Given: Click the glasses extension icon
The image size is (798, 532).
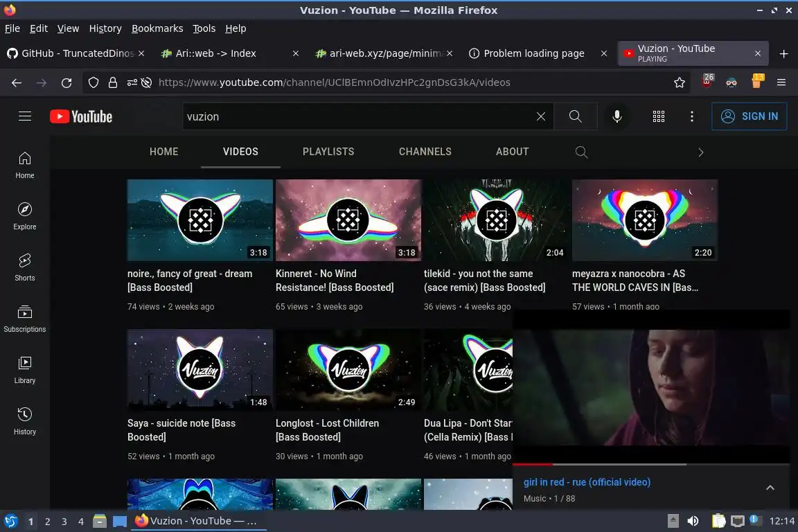Looking at the screenshot, I should (731, 82).
